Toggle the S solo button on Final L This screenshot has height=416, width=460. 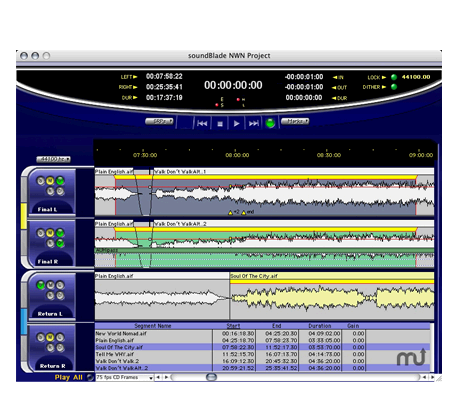(40, 181)
